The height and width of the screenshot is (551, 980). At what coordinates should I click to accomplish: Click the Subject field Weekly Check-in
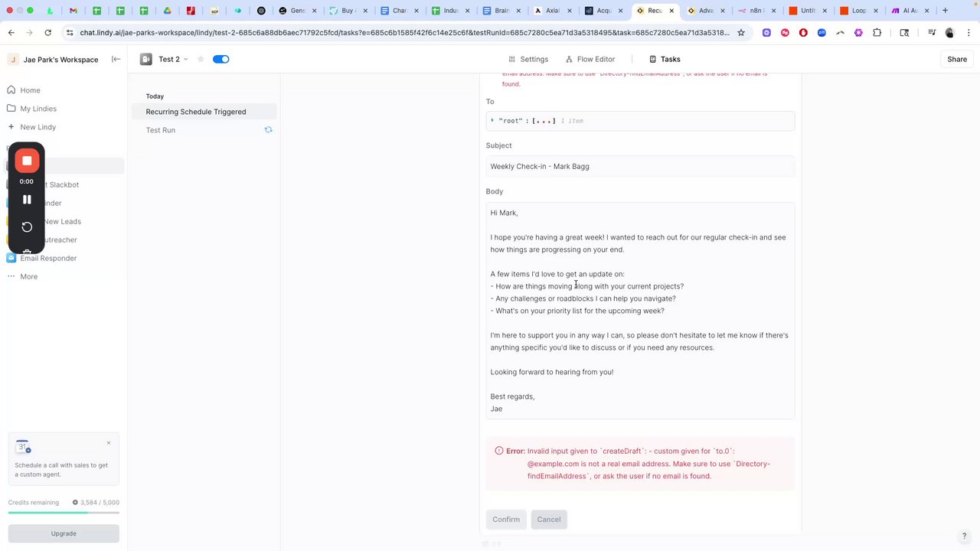(x=640, y=166)
